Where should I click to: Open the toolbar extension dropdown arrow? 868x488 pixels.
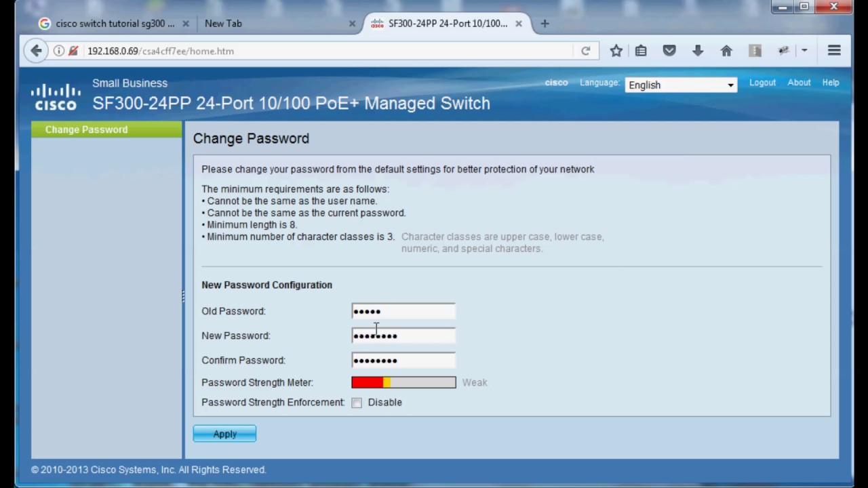(x=804, y=51)
